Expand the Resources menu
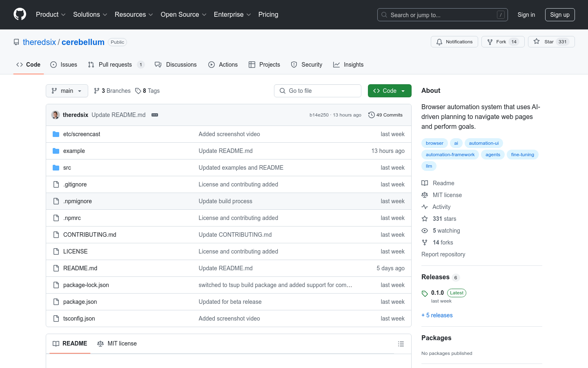588x368 pixels. click(134, 15)
